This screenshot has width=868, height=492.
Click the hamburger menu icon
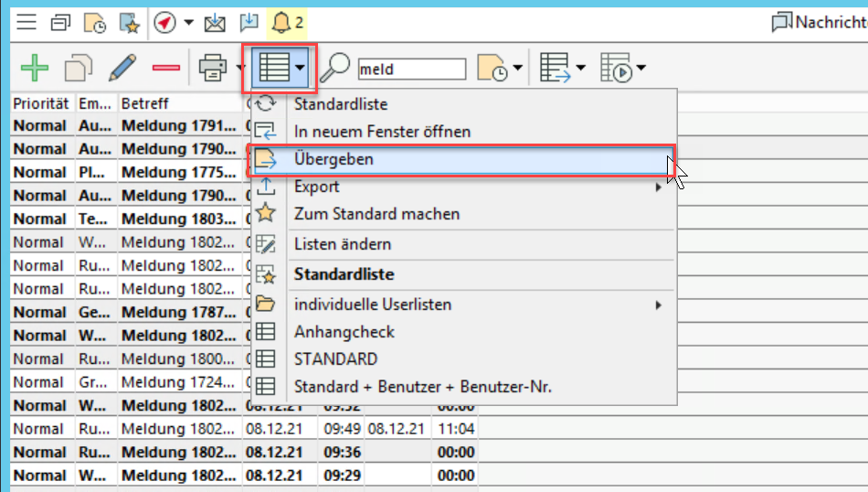click(27, 21)
